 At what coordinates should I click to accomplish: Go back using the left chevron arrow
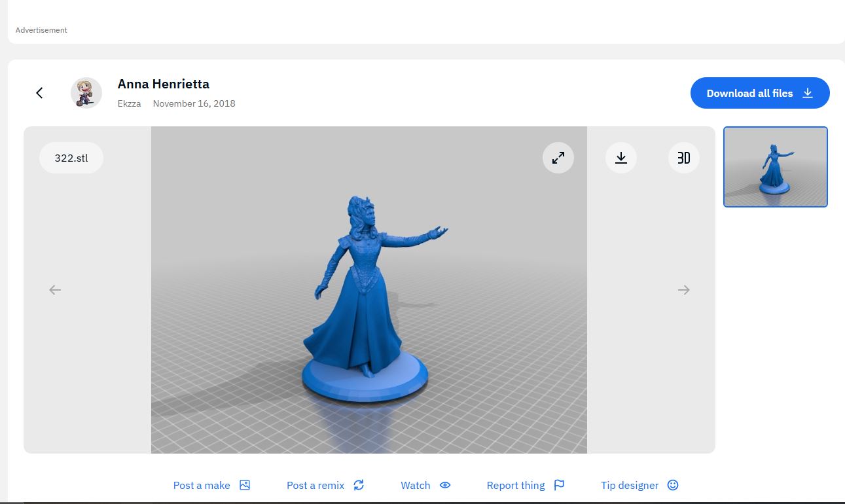click(x=39, y=93)
